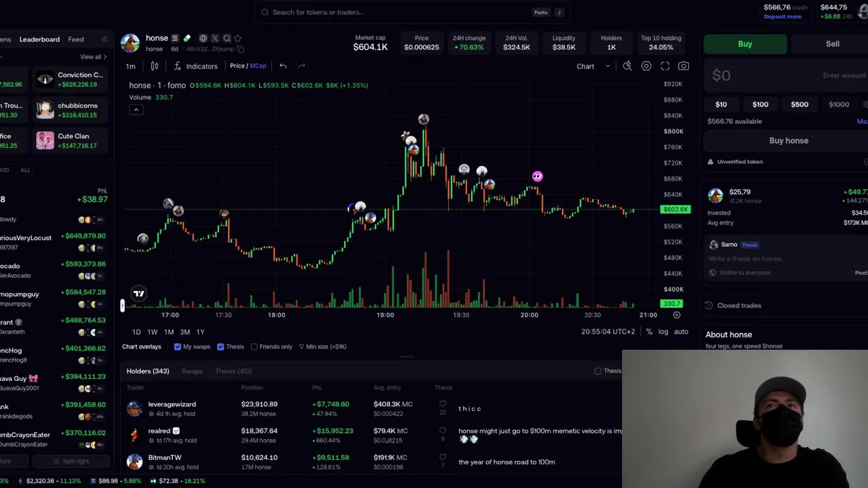
Task: Focus the token search field
Action: point(412,12)
